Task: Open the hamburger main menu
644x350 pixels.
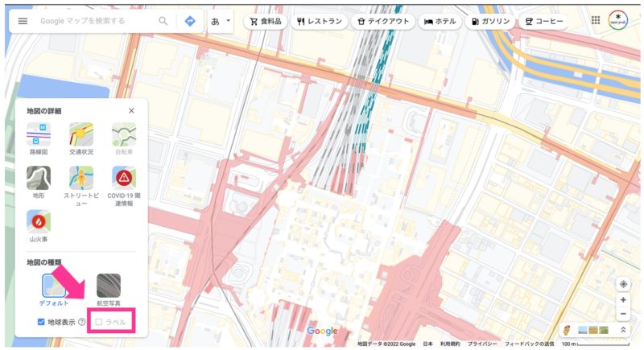Action: [x=23, y=21]
